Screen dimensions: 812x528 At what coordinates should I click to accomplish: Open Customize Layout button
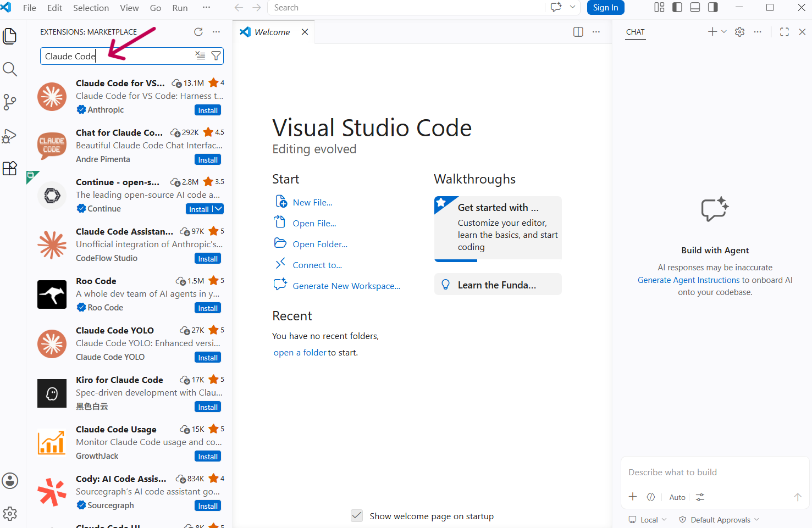pos(659,7)
